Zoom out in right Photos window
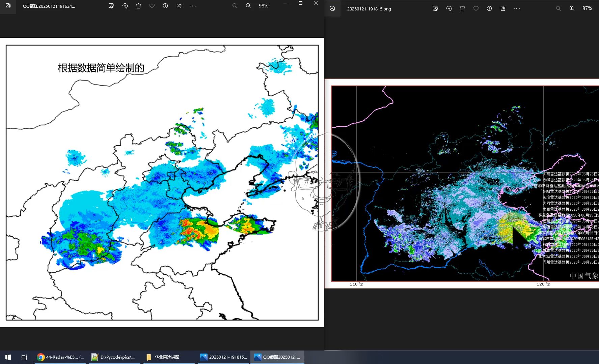 point(559,8)
